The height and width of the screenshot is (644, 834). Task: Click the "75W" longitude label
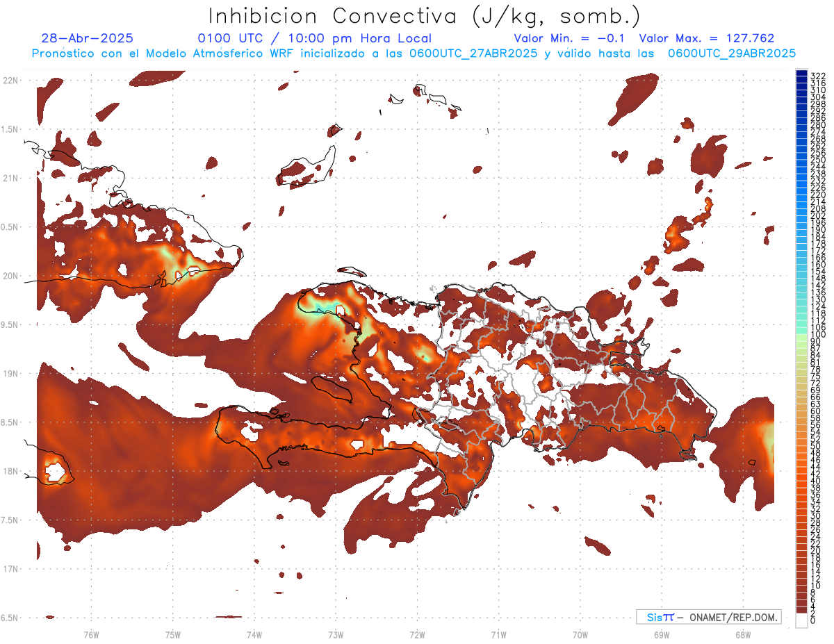coord(173,635)
